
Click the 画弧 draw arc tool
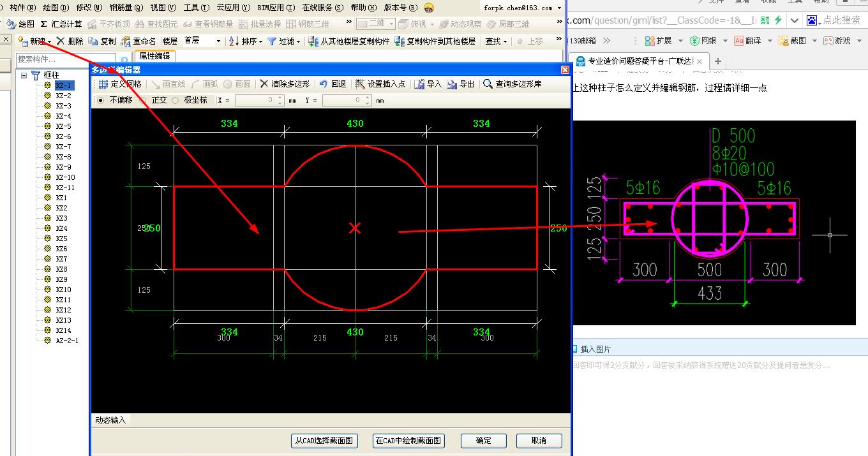click(x=204, y=84)
